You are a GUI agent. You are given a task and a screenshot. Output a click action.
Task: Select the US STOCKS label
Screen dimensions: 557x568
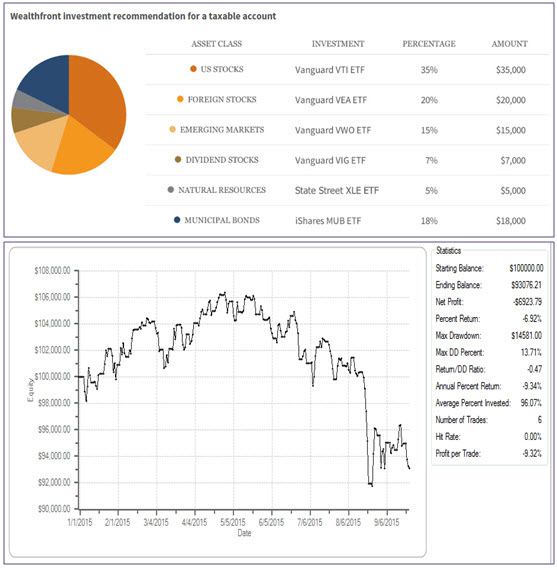tap(222, 69)
